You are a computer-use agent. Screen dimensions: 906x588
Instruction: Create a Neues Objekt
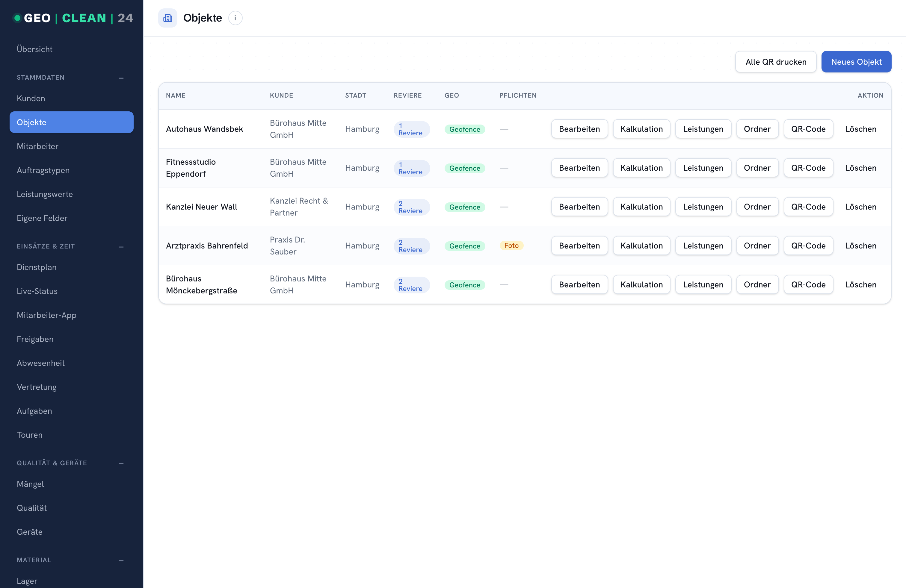pos(856,62)
